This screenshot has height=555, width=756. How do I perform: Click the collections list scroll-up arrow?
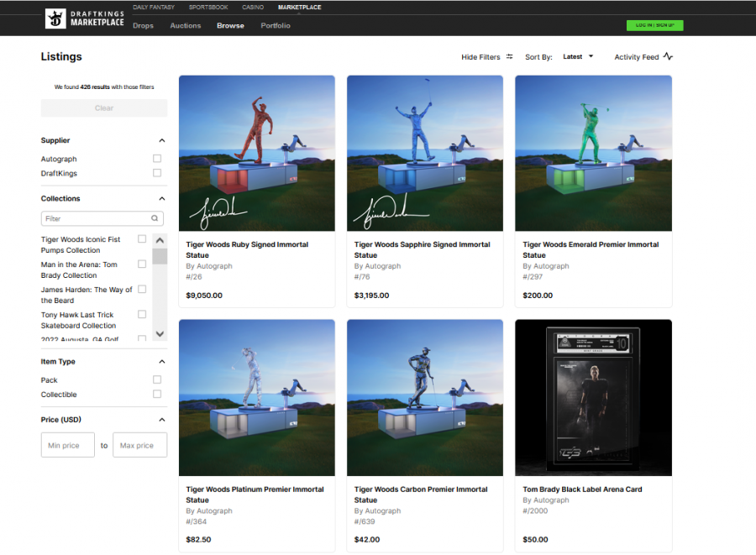160,240
